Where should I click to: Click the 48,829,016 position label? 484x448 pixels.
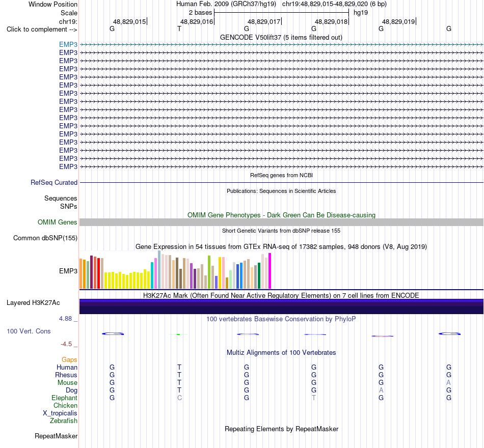197,21
